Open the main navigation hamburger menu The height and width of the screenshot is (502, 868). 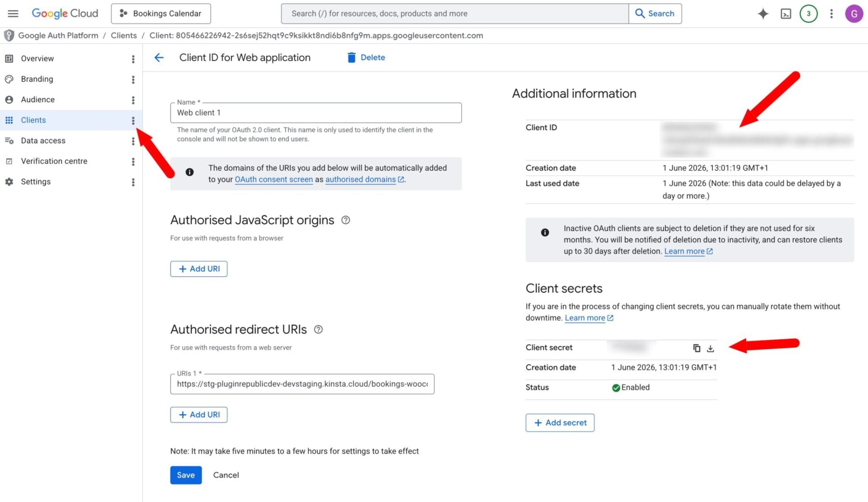(x=13, y=14)
